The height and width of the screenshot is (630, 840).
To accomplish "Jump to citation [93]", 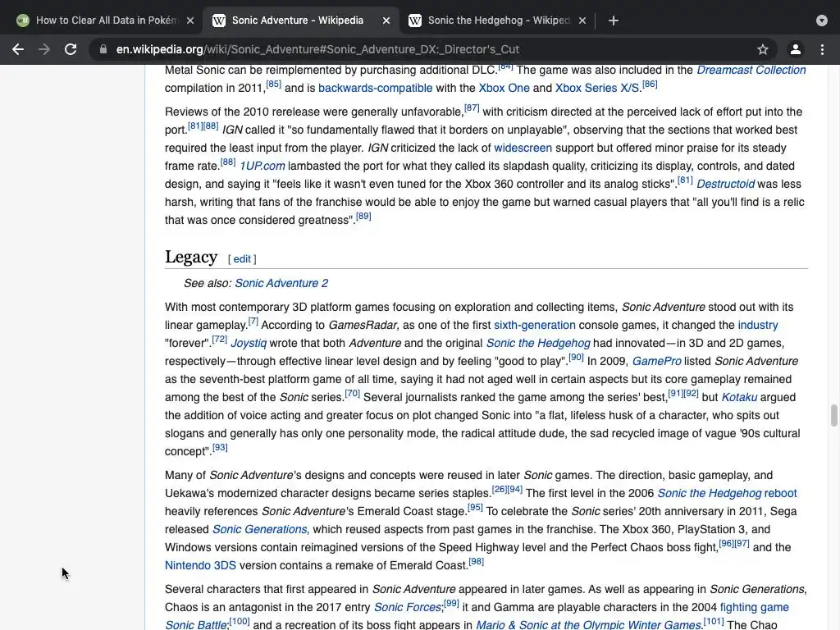I will [220, 447].
